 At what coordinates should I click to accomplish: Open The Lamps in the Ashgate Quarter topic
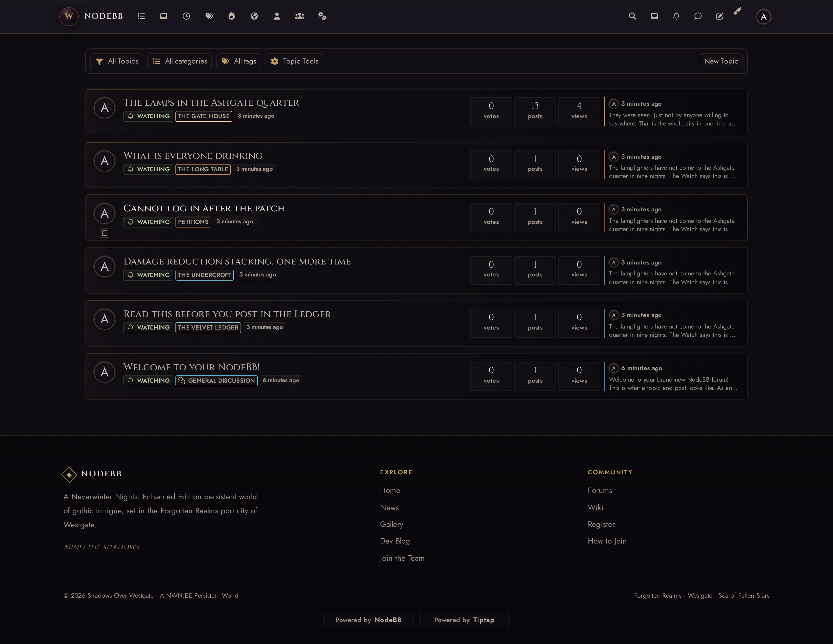(211, 103)
